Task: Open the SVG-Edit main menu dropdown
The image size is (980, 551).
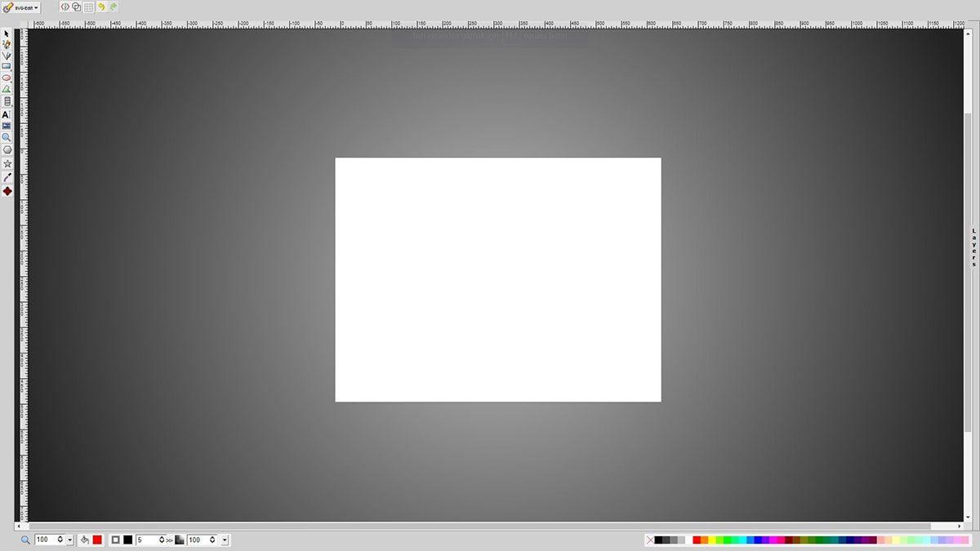Action: 24,6
